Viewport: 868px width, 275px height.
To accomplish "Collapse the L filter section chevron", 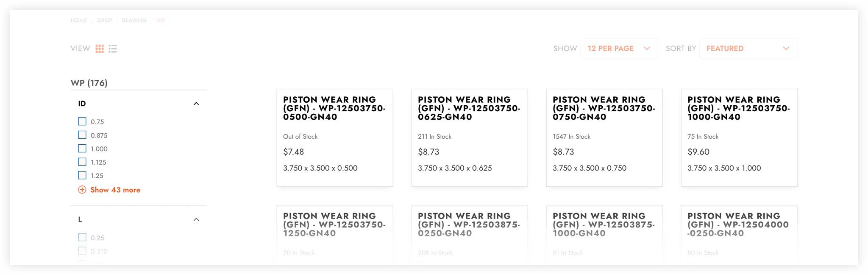I will pos(196,220).
